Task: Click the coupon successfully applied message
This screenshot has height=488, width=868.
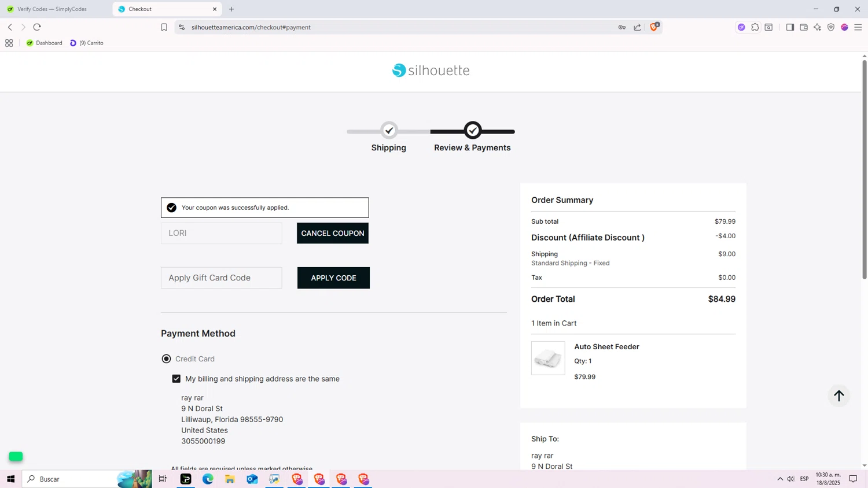Action: tap(264, 208)
